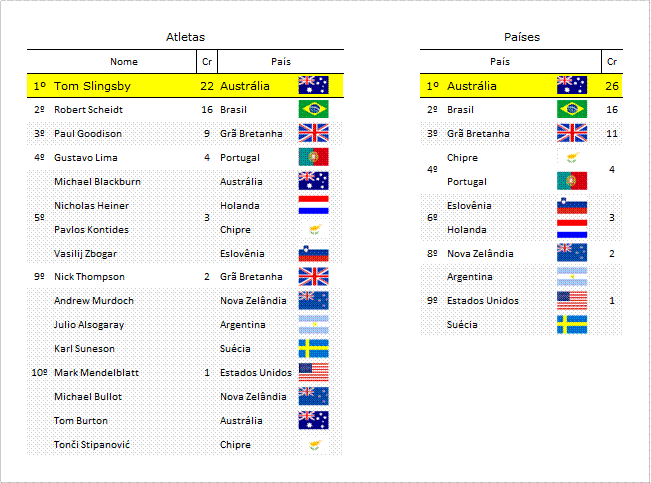Click Australia's score of 26
Viewport: 651px width, 483px height.
click(612, 86)
